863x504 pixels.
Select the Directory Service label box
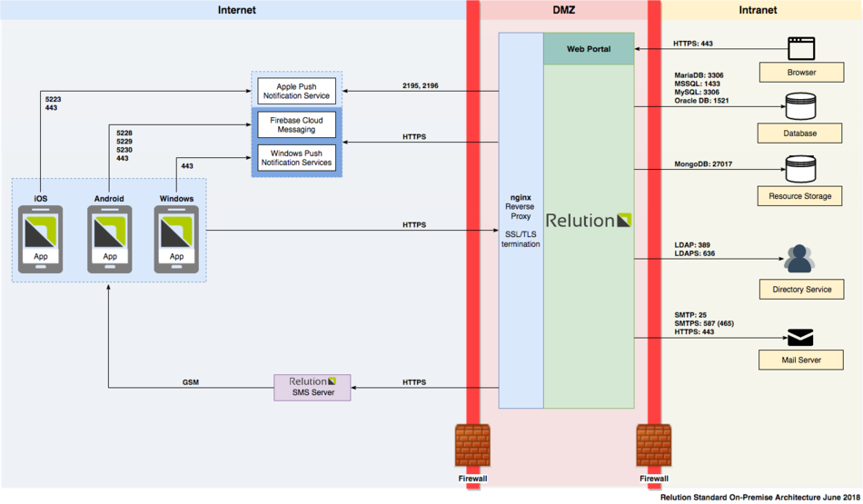coord(800,290)
